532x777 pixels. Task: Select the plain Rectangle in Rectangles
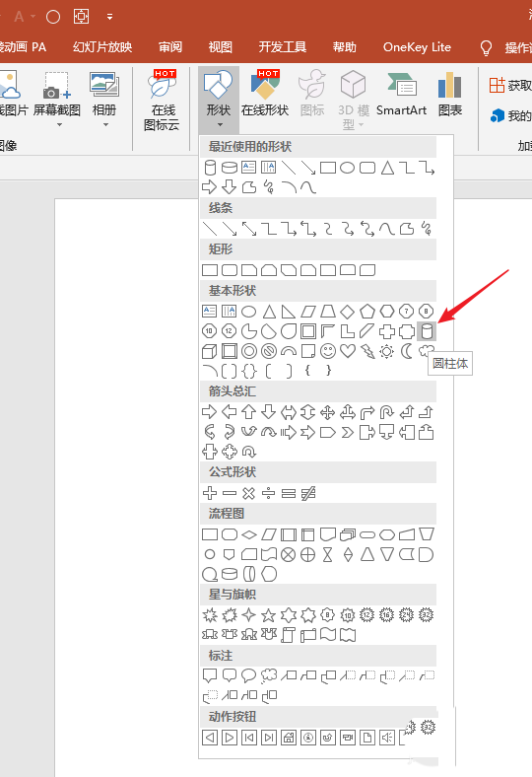pos(210,270)
